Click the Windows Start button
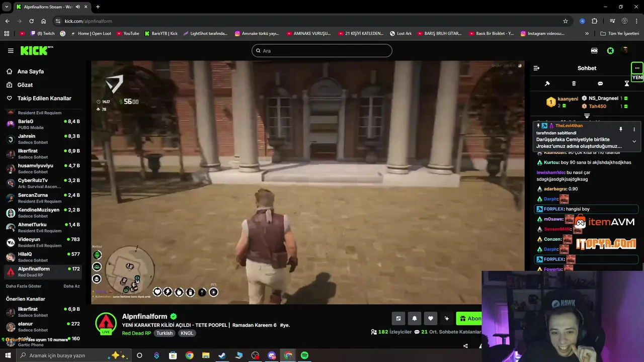This screenshot has width=644, height=362. (x=8, y=355)
